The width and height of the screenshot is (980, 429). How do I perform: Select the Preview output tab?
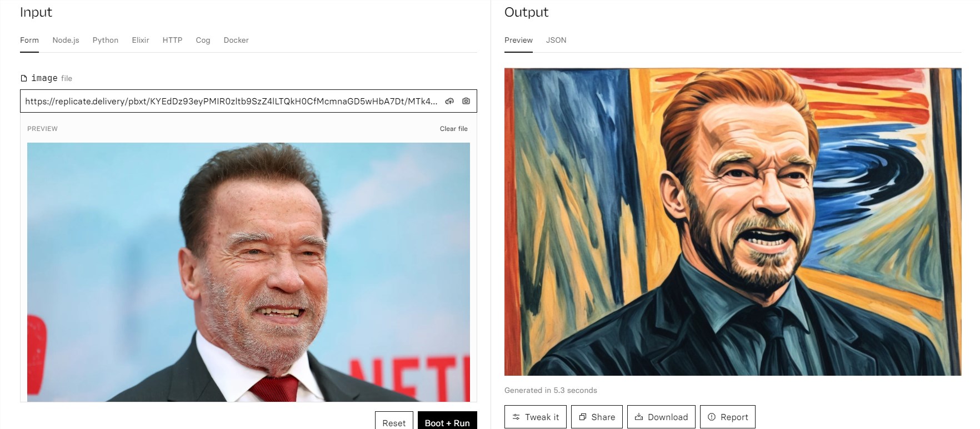tap(518, 40)
